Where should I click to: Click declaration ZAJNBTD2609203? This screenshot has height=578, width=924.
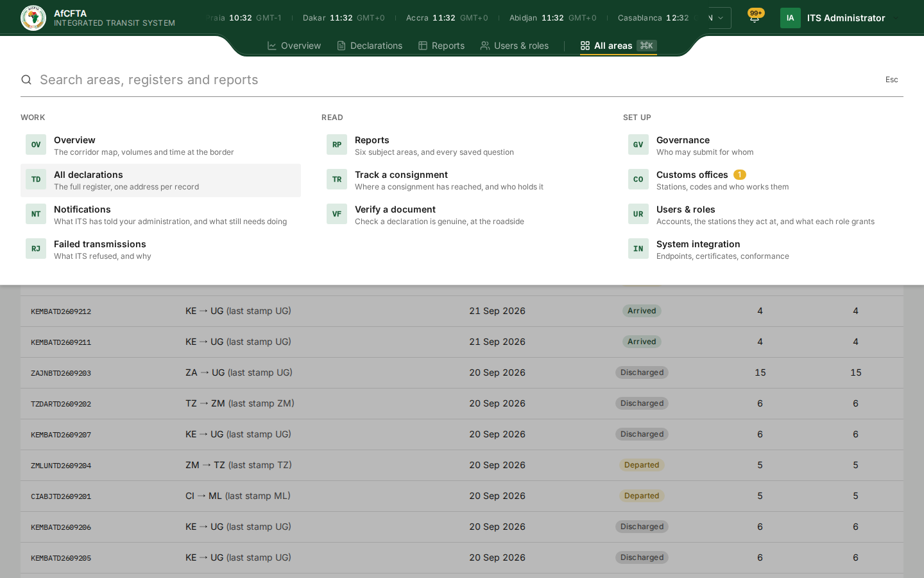(61, 373)
